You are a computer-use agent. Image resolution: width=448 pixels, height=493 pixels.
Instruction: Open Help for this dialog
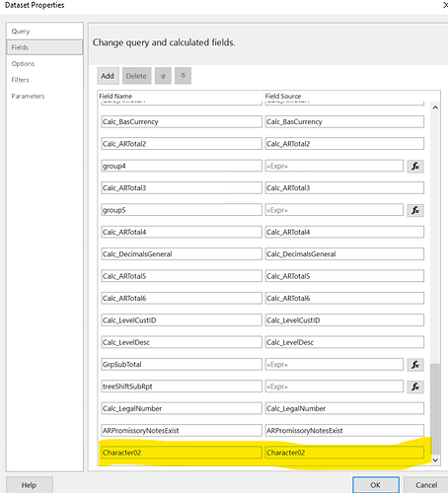click(x=29, y=485)
